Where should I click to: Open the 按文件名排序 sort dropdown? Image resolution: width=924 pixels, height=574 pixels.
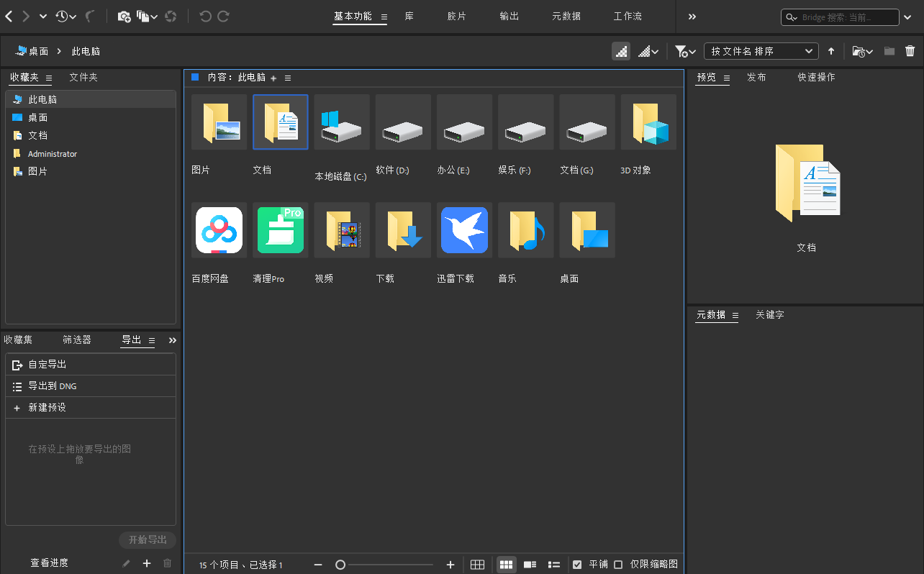tap(761, 51)
